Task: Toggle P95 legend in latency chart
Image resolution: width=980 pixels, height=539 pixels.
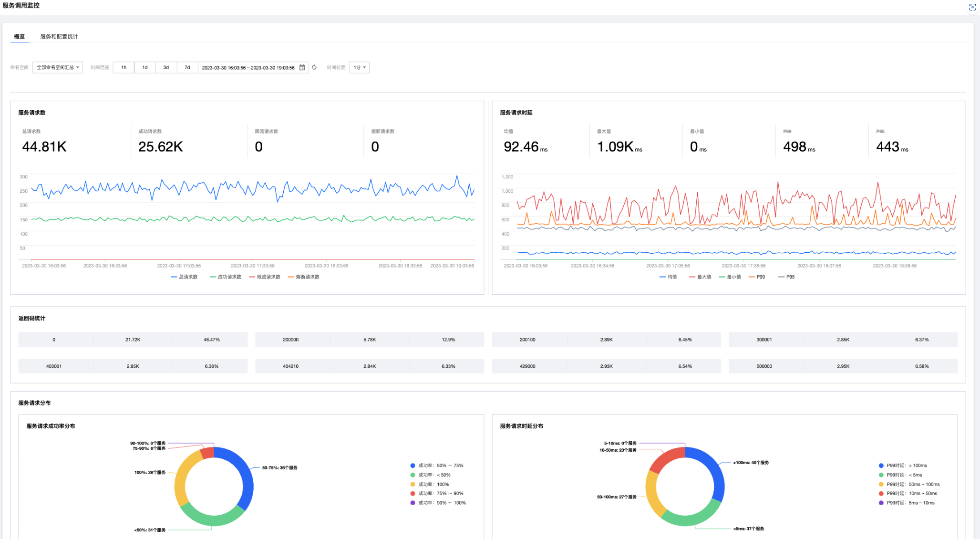Action: (x=786, y=277)
